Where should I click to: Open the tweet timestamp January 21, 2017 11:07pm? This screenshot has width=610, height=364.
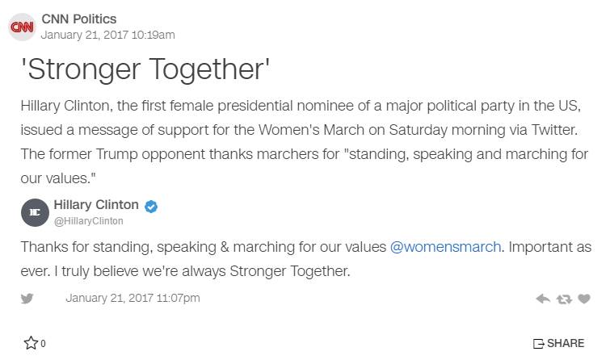pos(133,298)
